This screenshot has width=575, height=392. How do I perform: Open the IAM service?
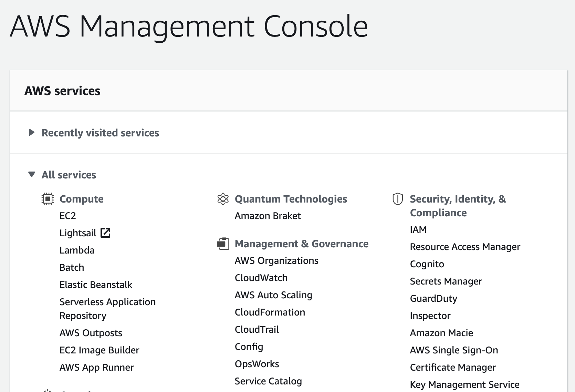418,229
